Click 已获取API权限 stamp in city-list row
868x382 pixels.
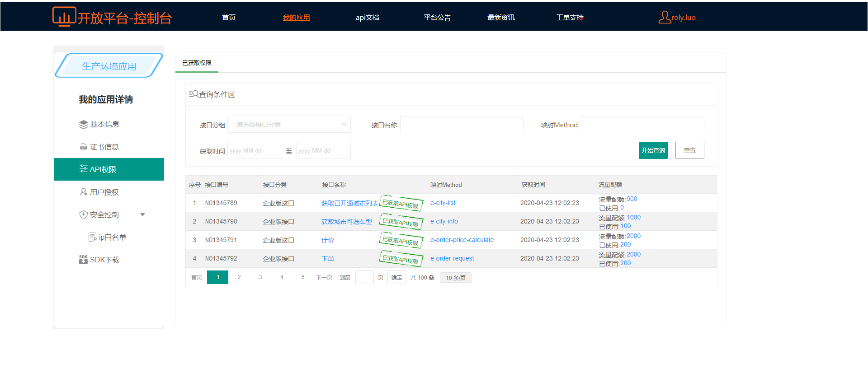[x=401, y=203]
